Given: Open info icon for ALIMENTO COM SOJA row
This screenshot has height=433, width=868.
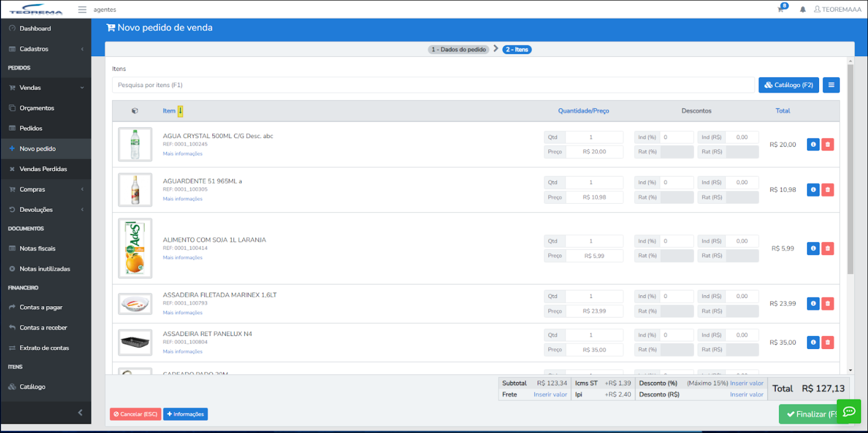Looking at the screenshot, I should (x=813, y=248).
